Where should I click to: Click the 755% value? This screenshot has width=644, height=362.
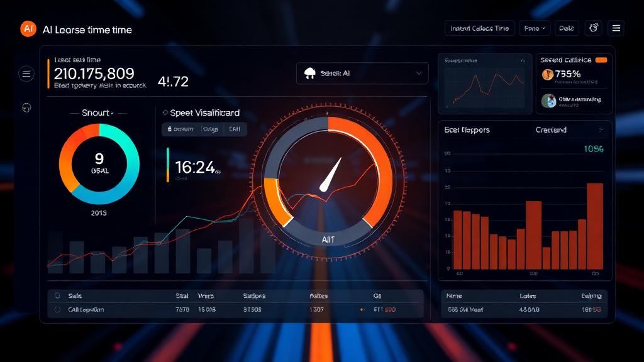tap(568, 74)
